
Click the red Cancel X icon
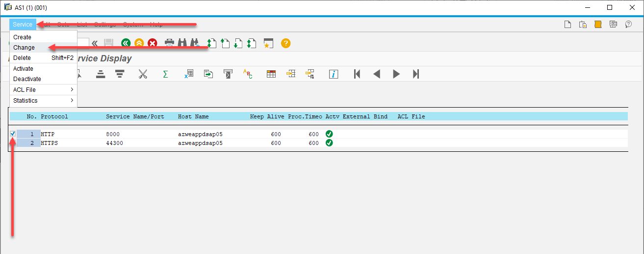click(153, 43)
